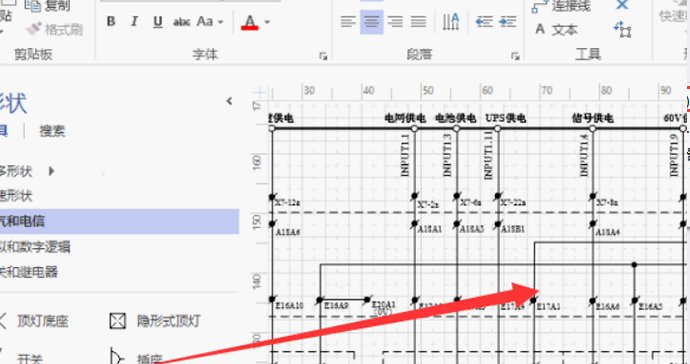Increase the paragraph indent
Screen dimensions: 690x364
click(x=508, y=22)
